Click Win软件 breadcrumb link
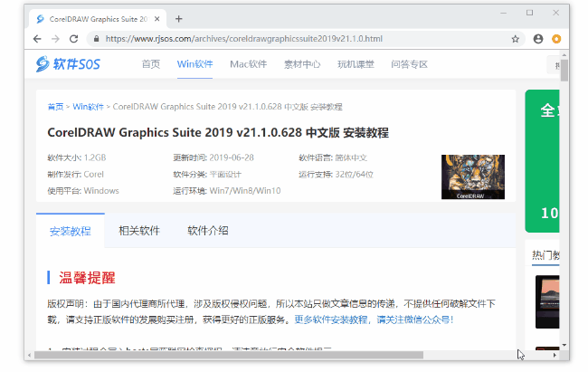588x372 pixels. (x=88, y=107)
